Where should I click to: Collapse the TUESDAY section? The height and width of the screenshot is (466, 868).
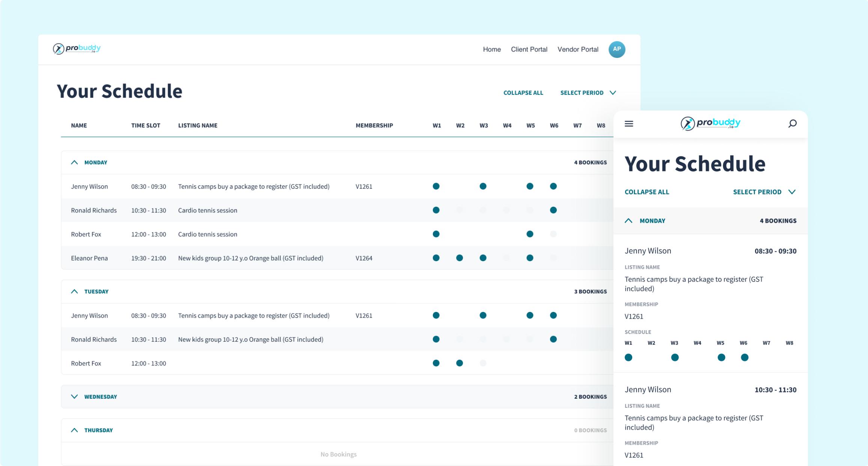click(x=74, y=292)
